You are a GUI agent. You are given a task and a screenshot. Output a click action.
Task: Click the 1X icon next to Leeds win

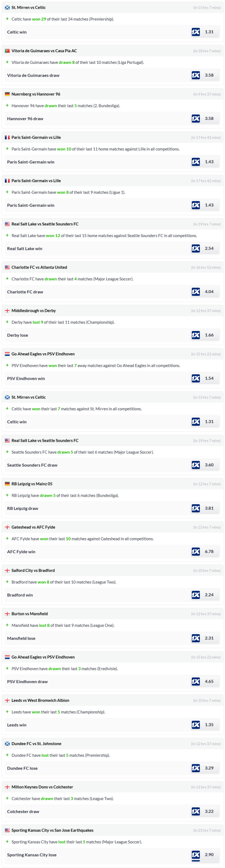pyautogui.click(x=196, y=725)
